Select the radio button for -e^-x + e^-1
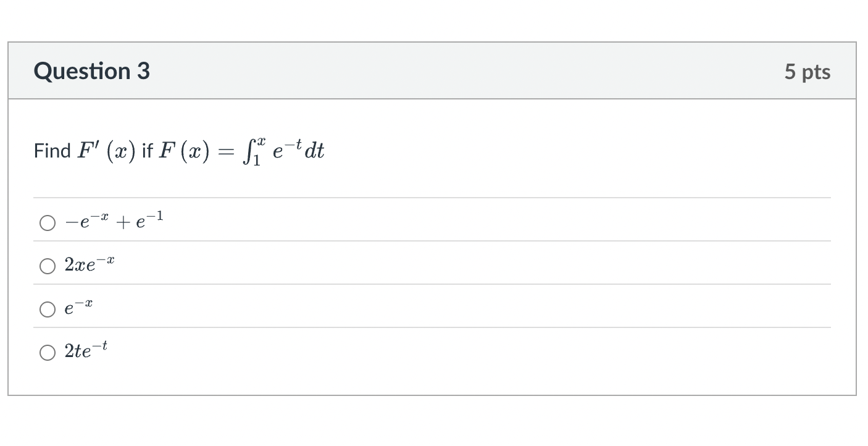868x446 pixels. coord(48,222)
